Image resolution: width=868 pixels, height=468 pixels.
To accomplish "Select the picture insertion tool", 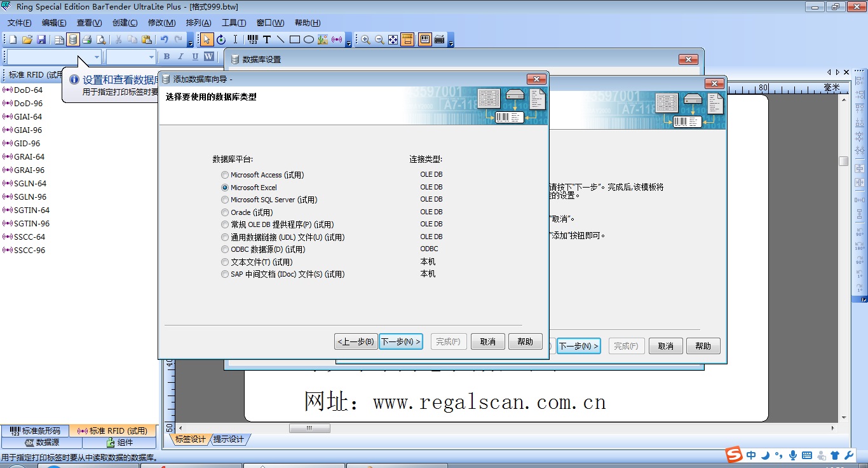I will [x=323, y=39].
